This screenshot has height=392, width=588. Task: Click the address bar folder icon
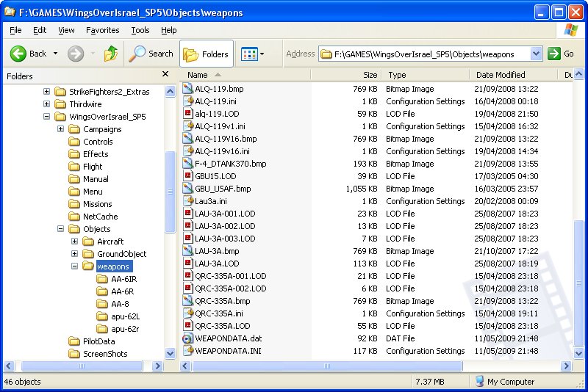[x=326, y=54]
